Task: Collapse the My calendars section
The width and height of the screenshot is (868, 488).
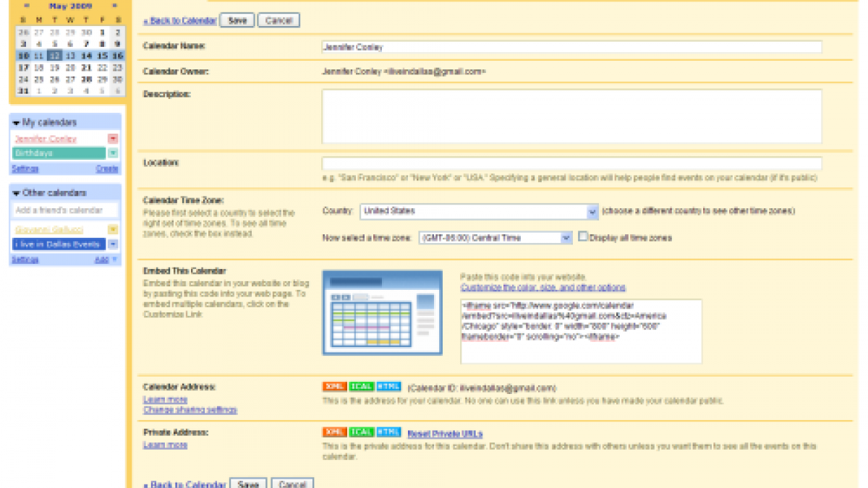Action: pos(17,123)
